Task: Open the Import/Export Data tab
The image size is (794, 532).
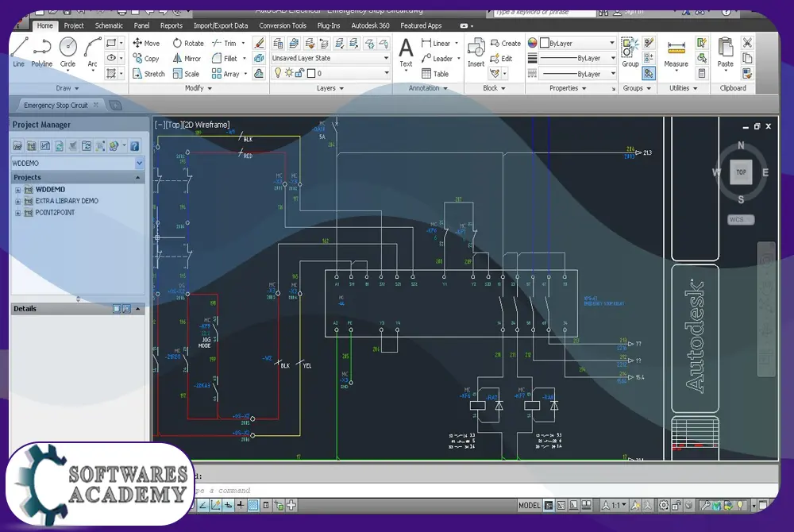Action: (221, 25)
